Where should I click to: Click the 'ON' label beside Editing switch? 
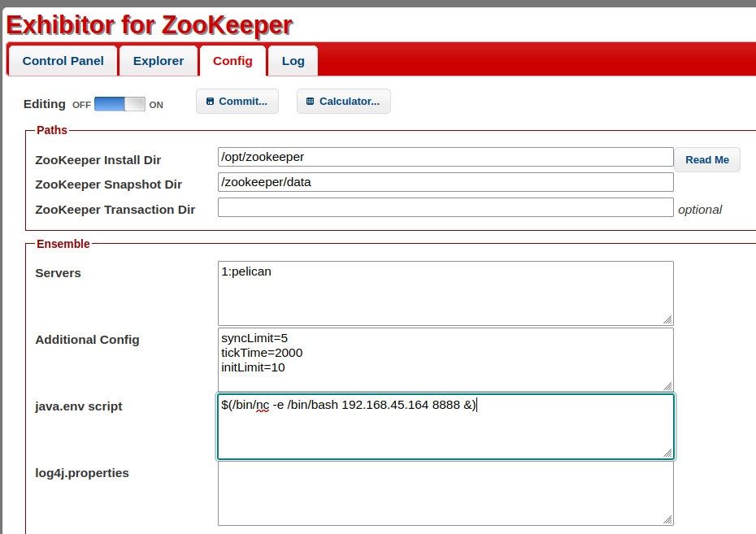[x=156, y=105]
